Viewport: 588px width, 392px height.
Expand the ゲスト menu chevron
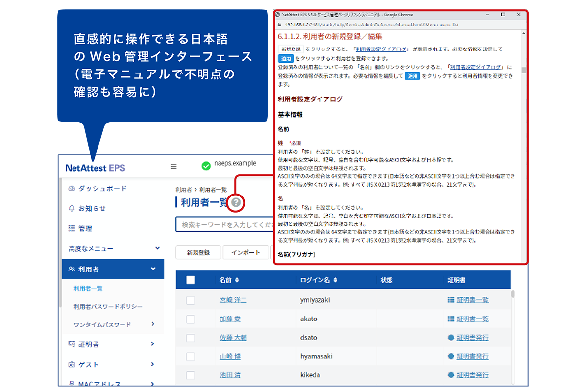point(153,364)
